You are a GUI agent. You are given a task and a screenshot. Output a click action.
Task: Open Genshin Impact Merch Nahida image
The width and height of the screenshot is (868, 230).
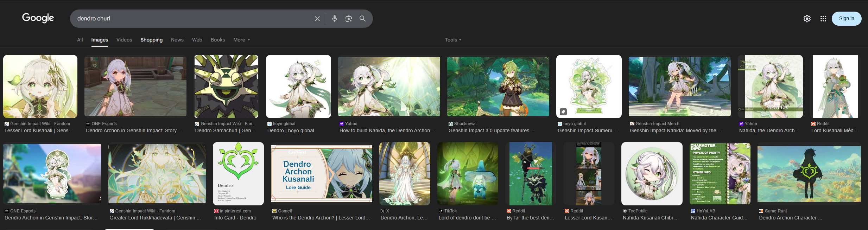pos(680,87)
